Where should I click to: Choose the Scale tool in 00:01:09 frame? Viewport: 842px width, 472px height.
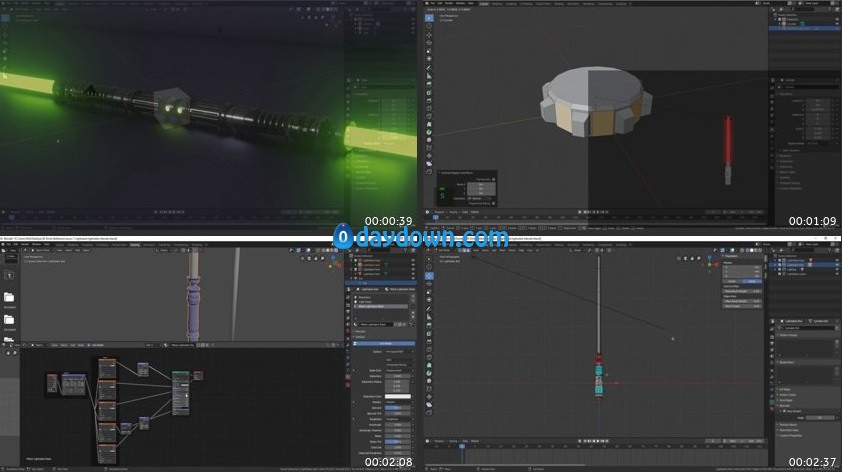[429, 51]
